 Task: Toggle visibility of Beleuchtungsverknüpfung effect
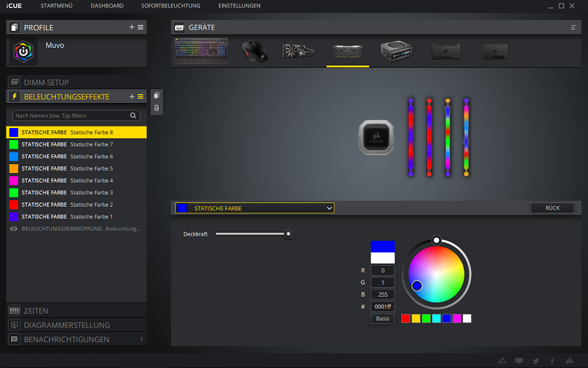14,229
